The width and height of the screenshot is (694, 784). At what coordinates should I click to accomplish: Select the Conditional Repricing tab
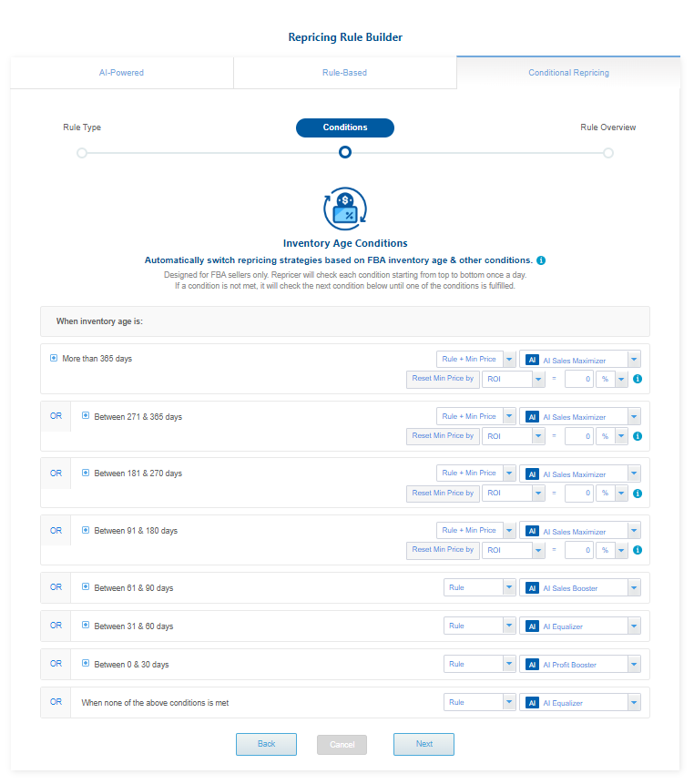click(x=568, y=73)
